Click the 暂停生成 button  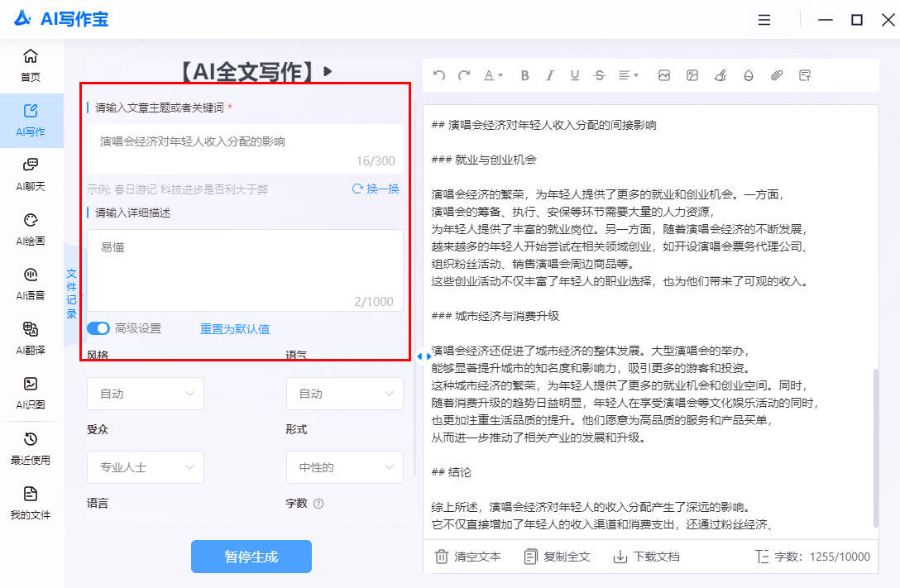tap(251, 557)
